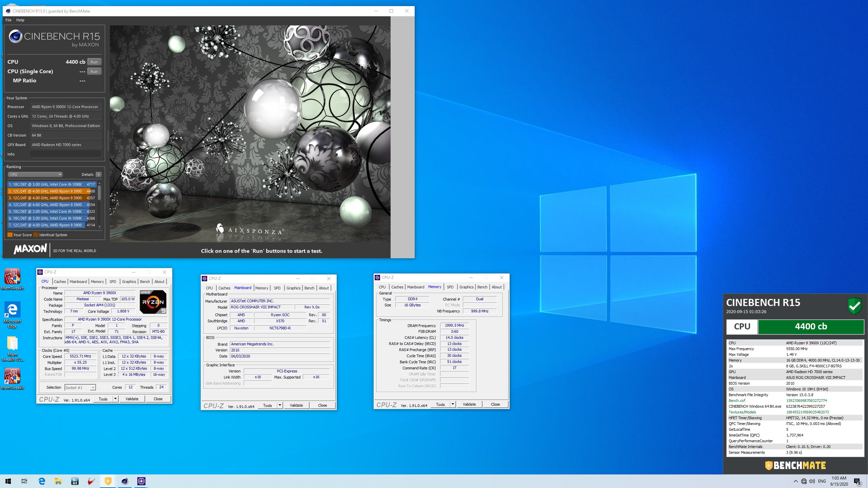Open Task View from the taskbar
This screenshot has width=868, height=488.
(x=24, y=481)
